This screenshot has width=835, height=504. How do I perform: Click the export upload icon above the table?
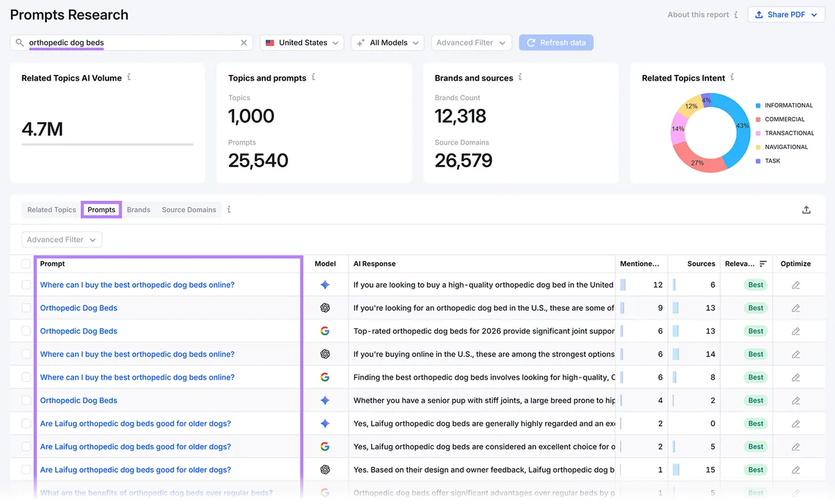(806, 210)
